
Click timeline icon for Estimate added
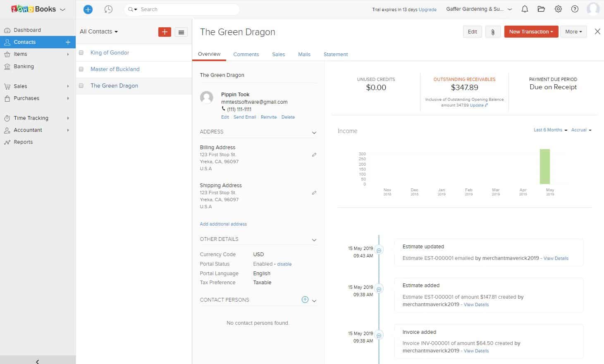379,289
